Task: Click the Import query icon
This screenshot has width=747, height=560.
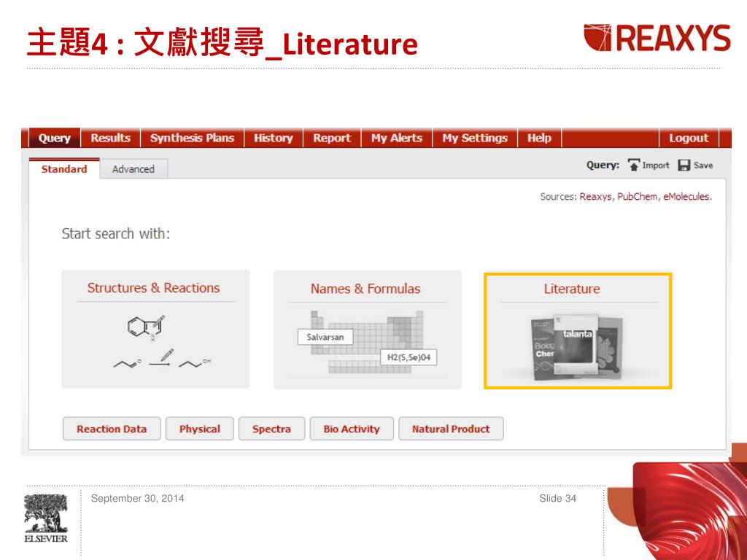Action: (634, 166)
